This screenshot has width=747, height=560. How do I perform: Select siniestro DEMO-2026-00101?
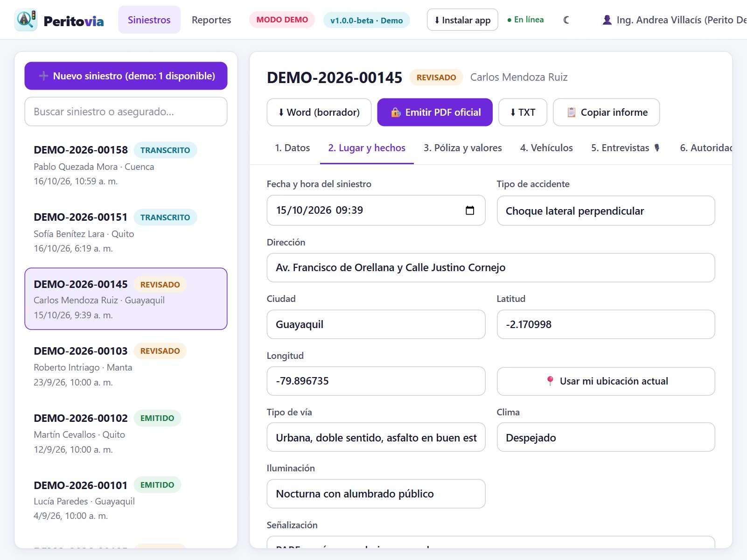(x=126, y=500)
